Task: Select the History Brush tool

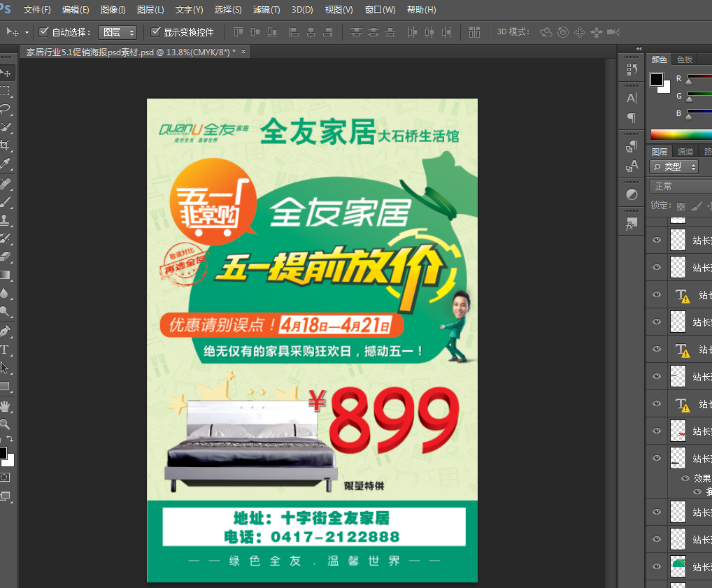Action: coord(5,238)
